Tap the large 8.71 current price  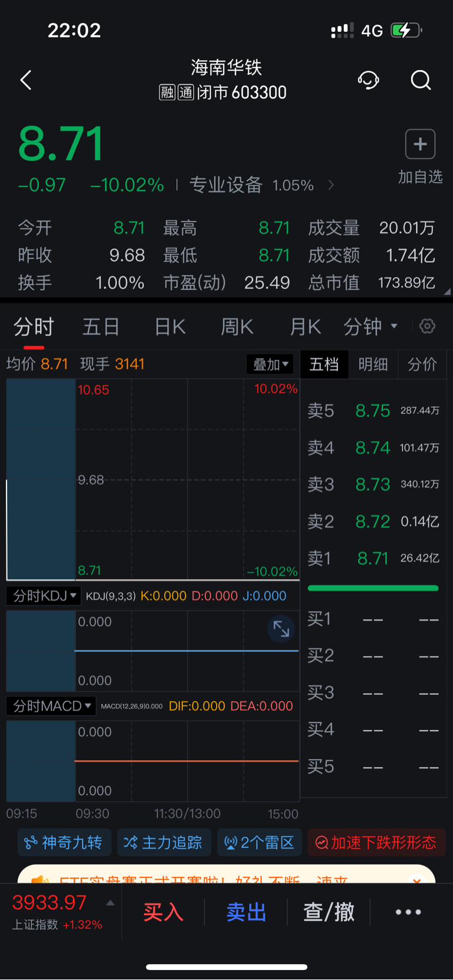[x=61, y=144]
